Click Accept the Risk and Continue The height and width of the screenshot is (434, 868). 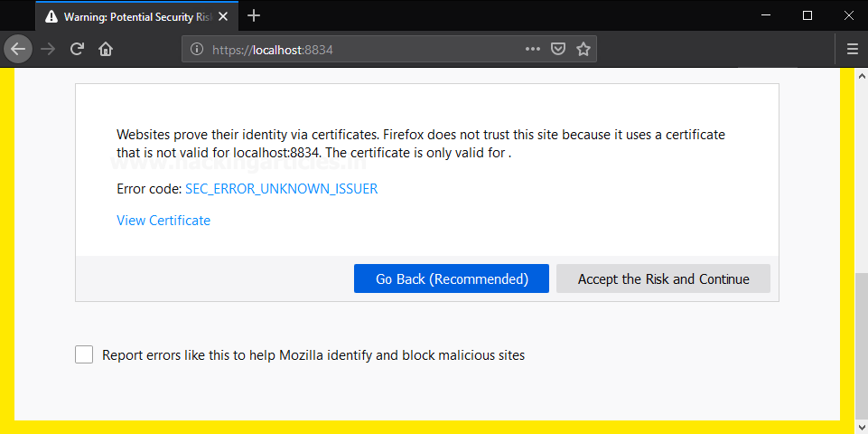[663, 278]
